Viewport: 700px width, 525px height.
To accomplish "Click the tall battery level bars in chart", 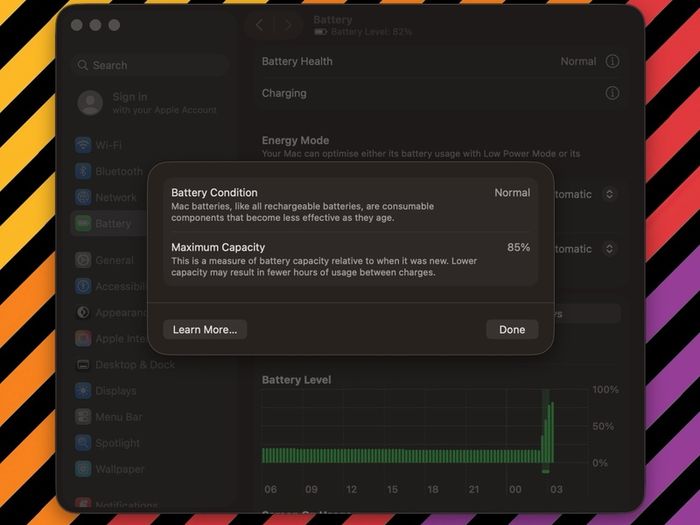I will coord(548,431).
